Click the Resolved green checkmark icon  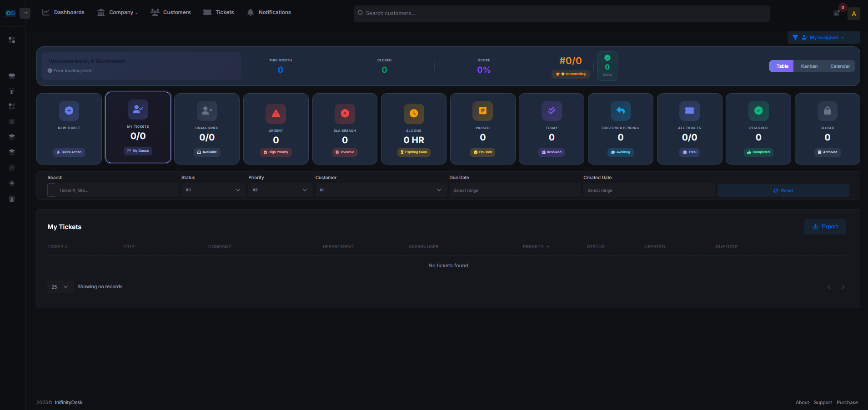[758, 110]
